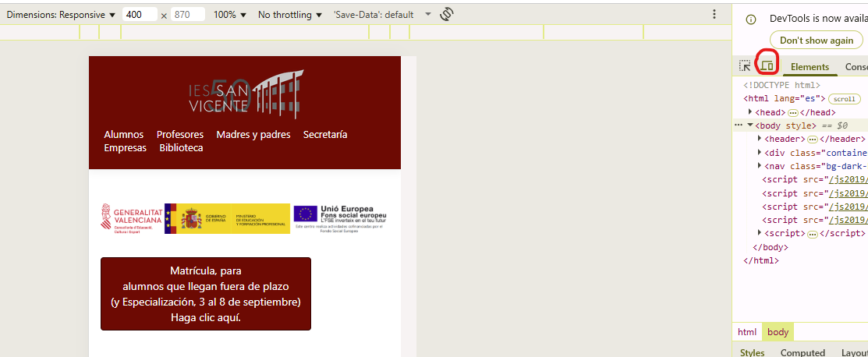Open the No throttling dropdown
This screenshot has width=868, height=357.
tap(290, 15)
